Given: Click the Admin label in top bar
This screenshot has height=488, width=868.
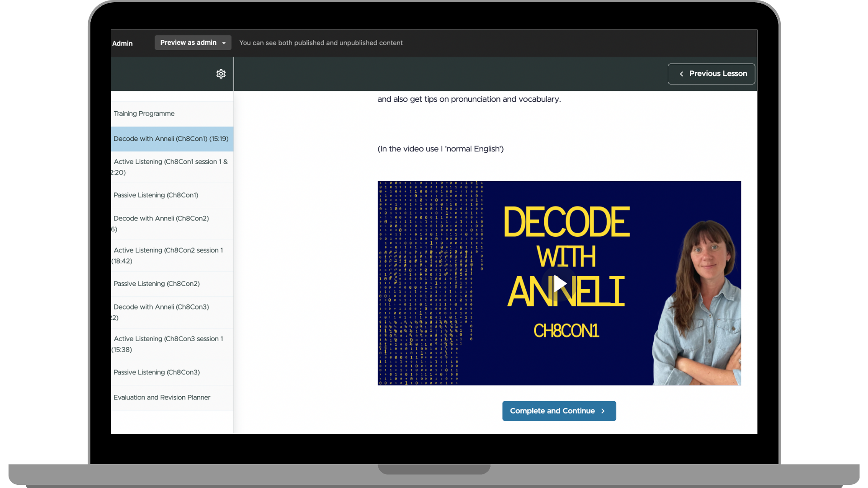Looking at the screenshot, I should pos(122,43).
